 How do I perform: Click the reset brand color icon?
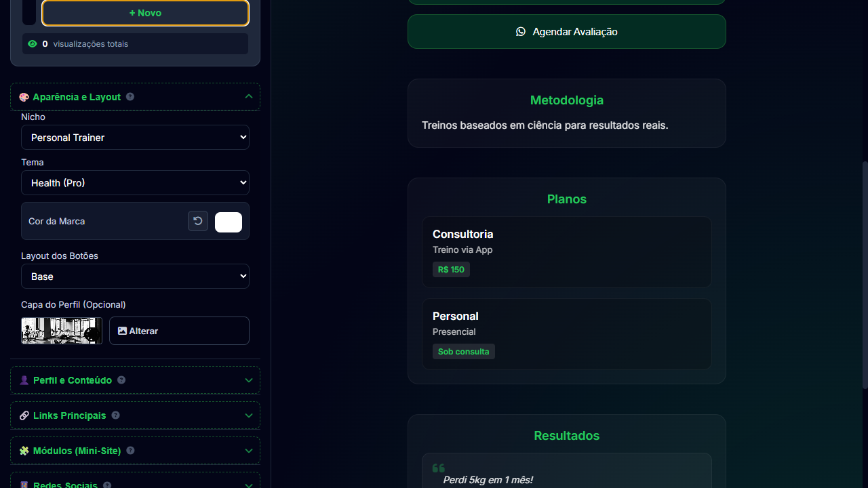click(198, 221)
